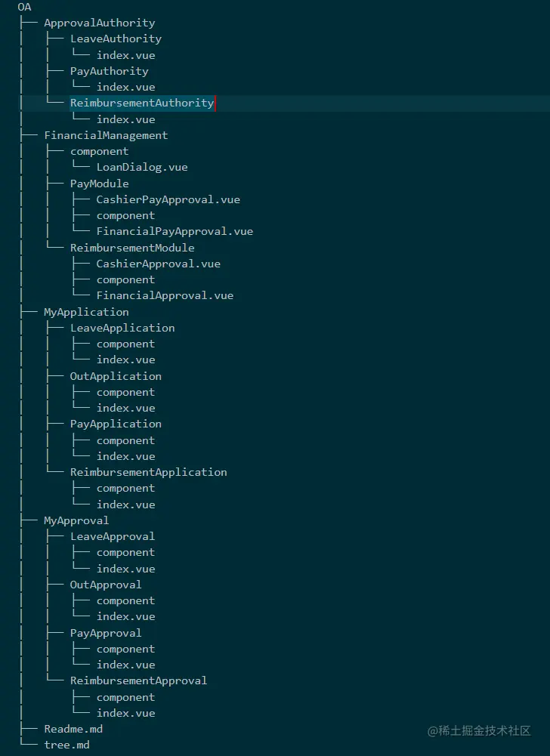Click the ReimbursementApplication folder name

148,472
